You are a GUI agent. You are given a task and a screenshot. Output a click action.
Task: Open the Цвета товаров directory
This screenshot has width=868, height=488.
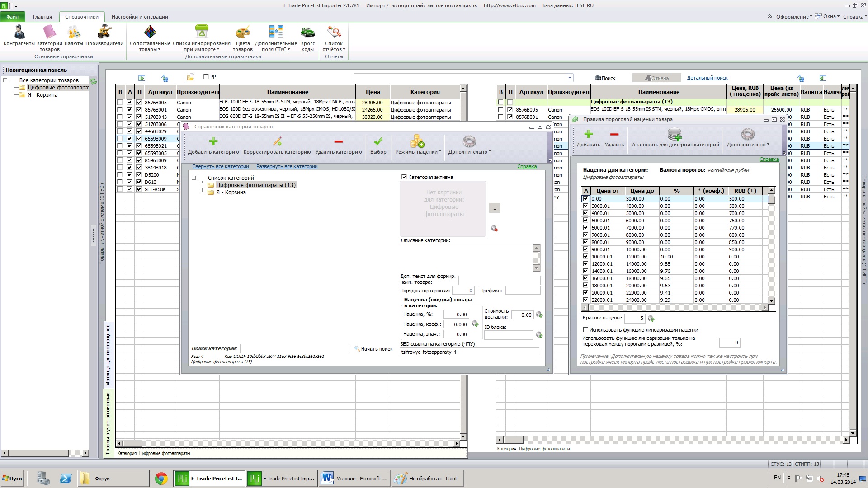243,38
